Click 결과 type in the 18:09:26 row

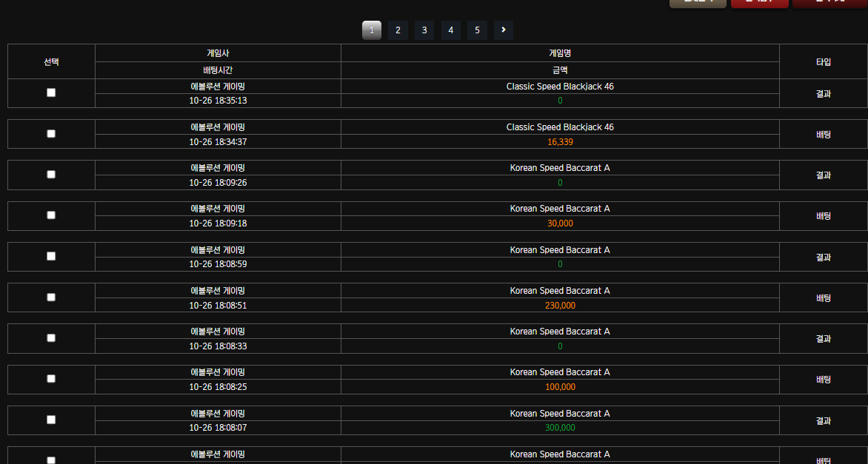pos(823,175)
